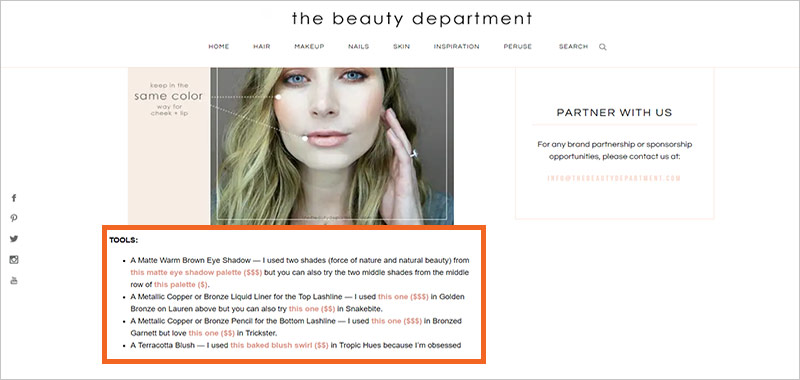The width and height of the screenshot is (800, 380).
Task: Click the search magnifier icon
Action: pos(603,47)
